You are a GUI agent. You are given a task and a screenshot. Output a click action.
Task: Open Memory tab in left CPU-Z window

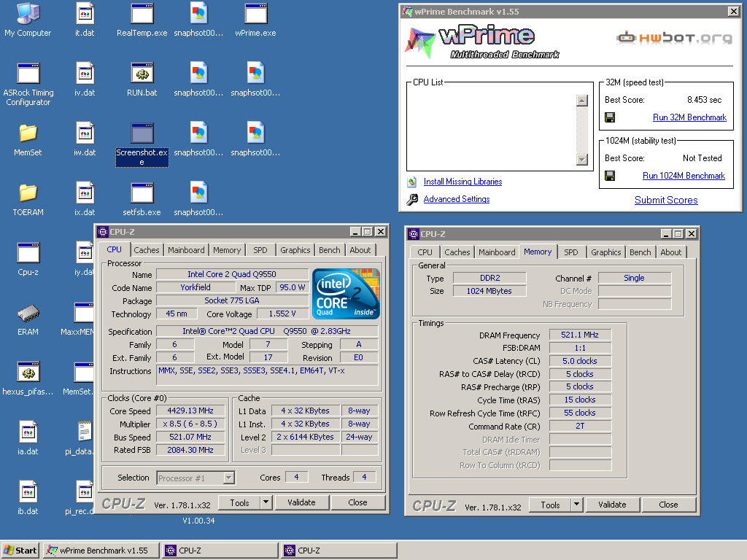(227, 250)
